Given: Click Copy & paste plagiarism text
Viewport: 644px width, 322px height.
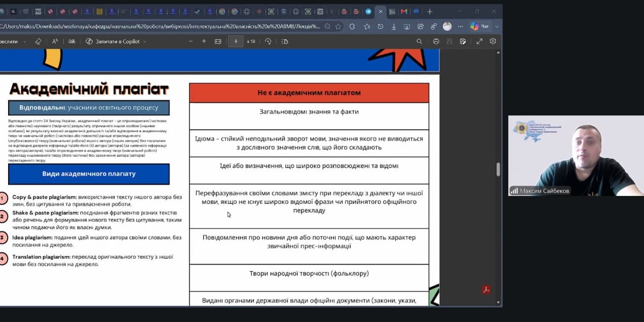Looking at the screenshot, I should click(97, 201).
